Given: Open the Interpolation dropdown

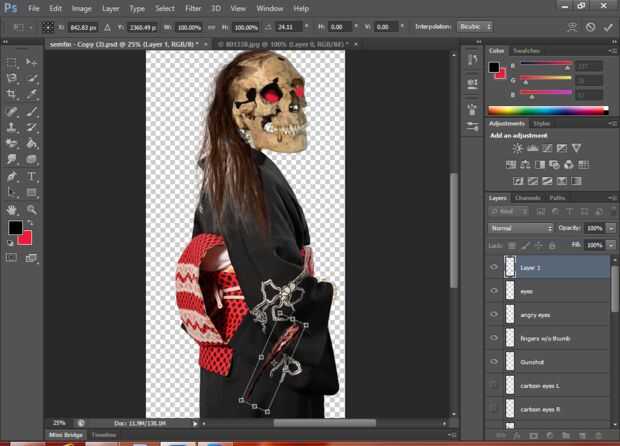Looking at the screenshot, I should pos(475,27).
